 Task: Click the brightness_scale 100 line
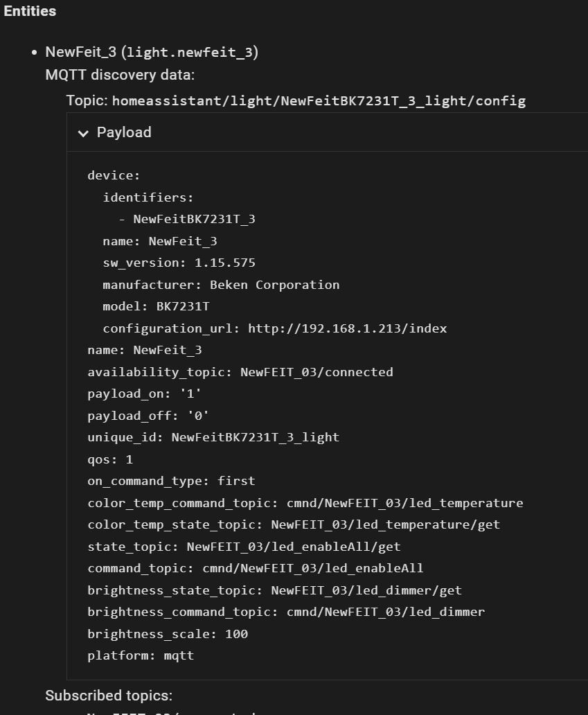click(168, 634)
